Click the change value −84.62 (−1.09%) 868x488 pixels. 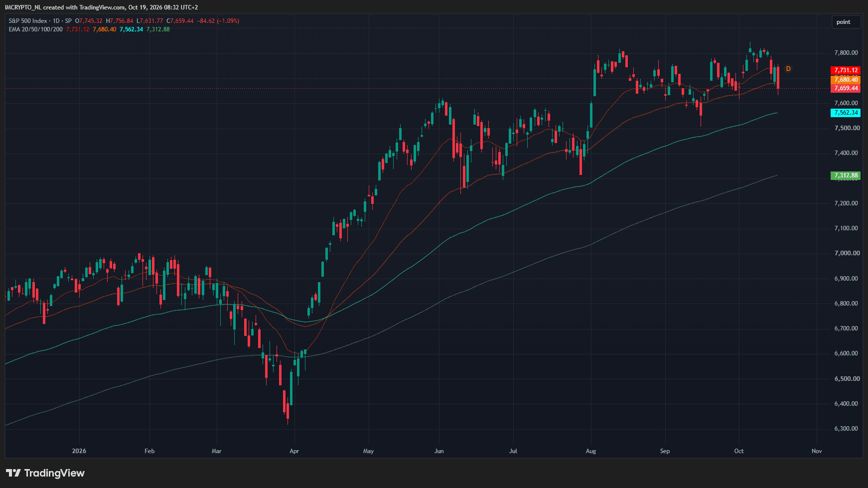tap(218, 21)
